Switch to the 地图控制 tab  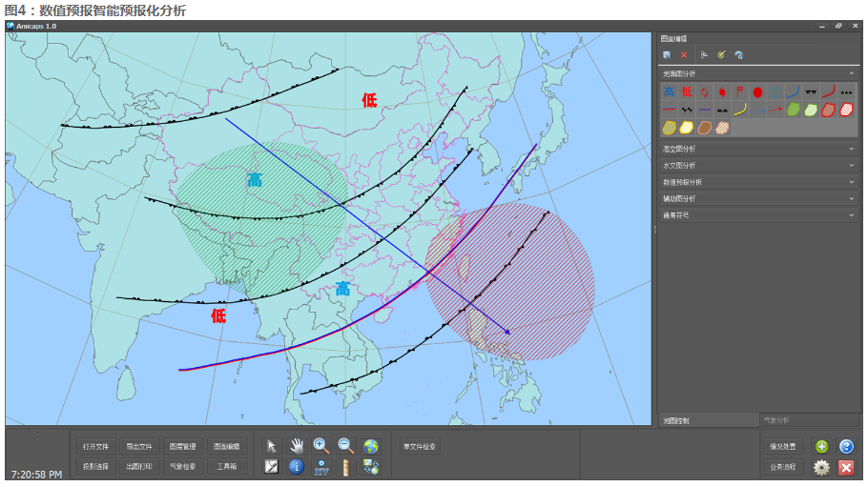[709, 420]
